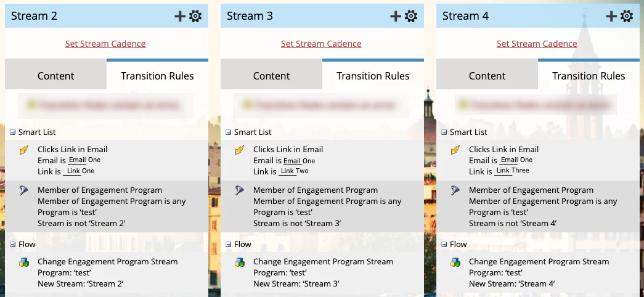Collapse the Flow section in Stream 3
644x297 pixels.
click(229, 245)
